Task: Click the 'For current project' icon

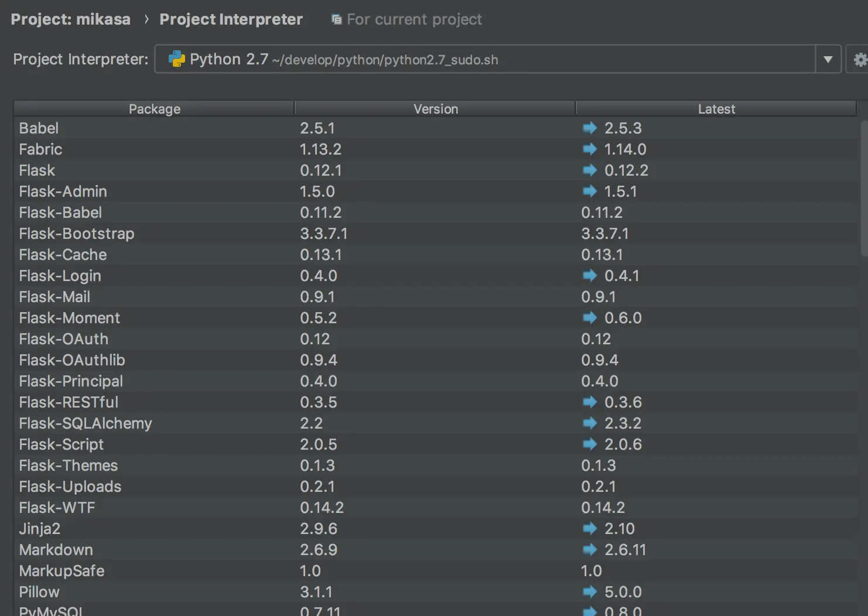Action: (x=336, y=20)
